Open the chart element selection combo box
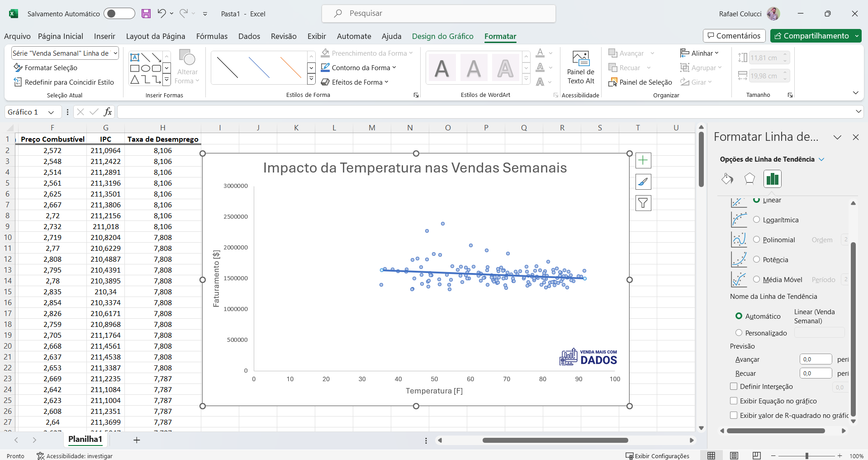 (x=64, y=53)
